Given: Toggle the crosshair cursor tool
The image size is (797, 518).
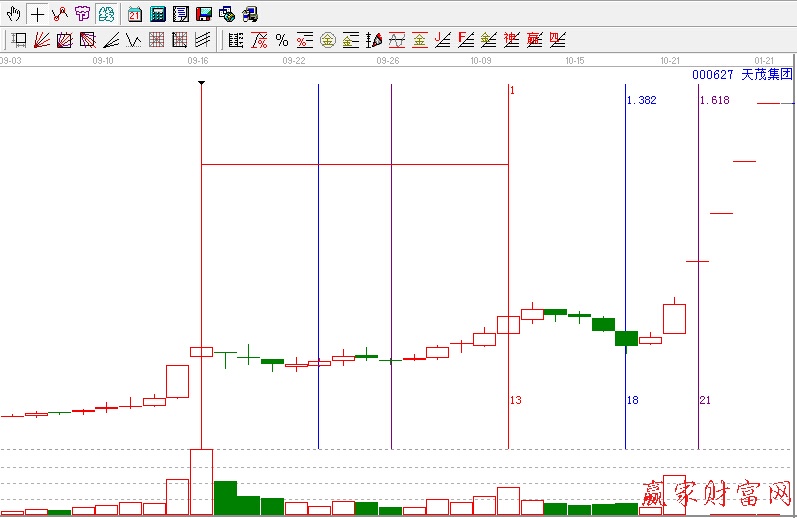Looking at the screenshot, I should coord(37,14).
